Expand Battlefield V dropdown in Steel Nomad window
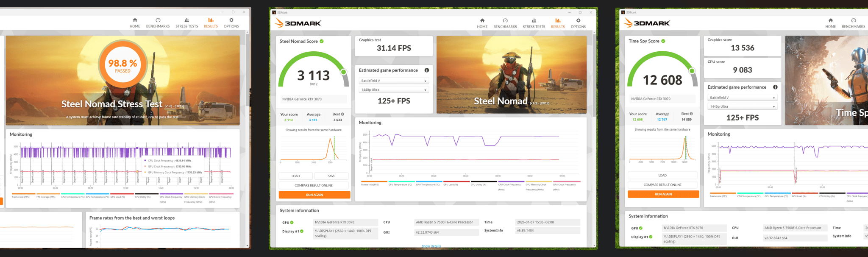Screen dimensions: 868x257 tap(394, 81)
